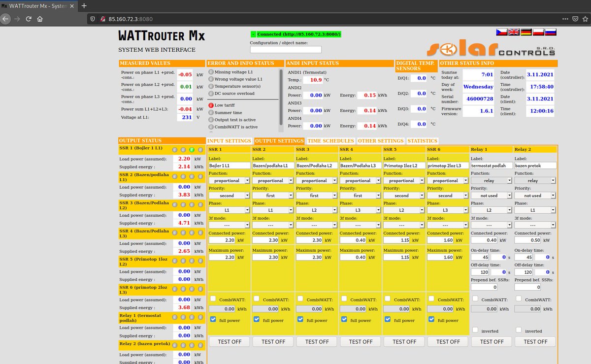The image size is (591, 364).
Task: Uncheck full power for SSR 3
Action: (300, 319)
